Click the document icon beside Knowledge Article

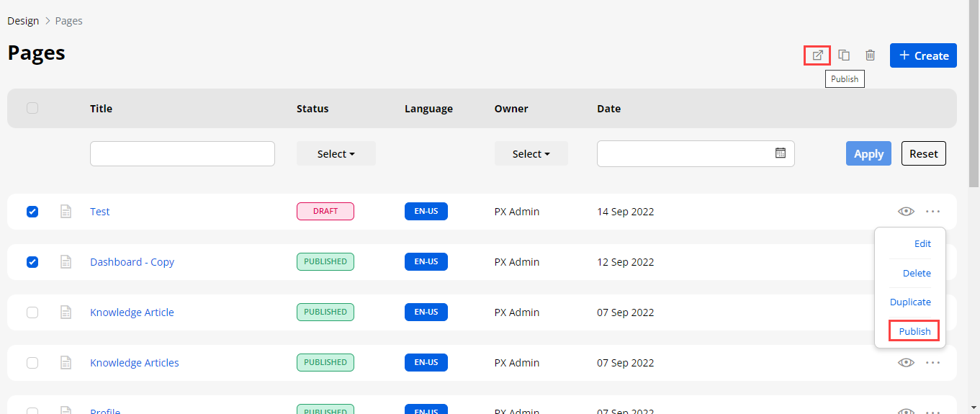tap(66, 312)
